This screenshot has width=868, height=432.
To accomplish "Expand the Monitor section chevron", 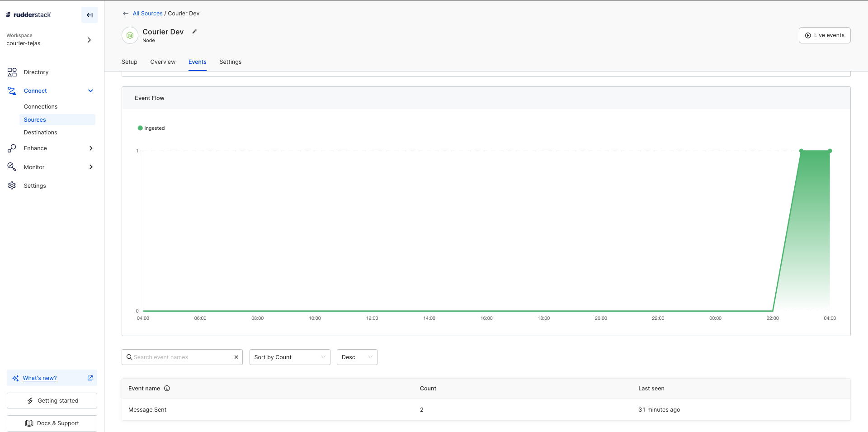I will (91, 167).
